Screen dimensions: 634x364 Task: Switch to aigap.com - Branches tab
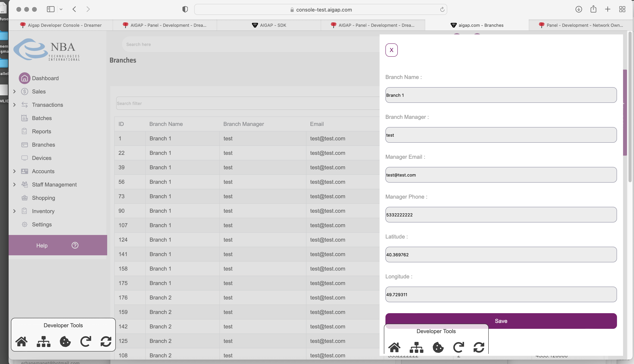(x=477, y=25)
